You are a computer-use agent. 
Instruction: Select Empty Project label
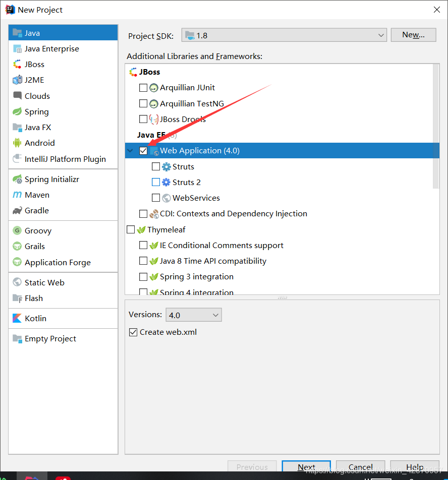[x=50, y=339]
